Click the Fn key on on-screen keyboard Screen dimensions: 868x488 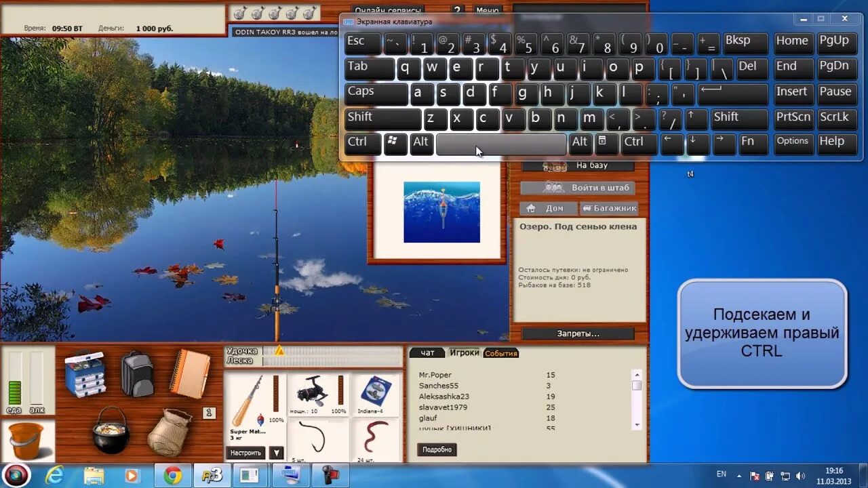pos(753,144)
